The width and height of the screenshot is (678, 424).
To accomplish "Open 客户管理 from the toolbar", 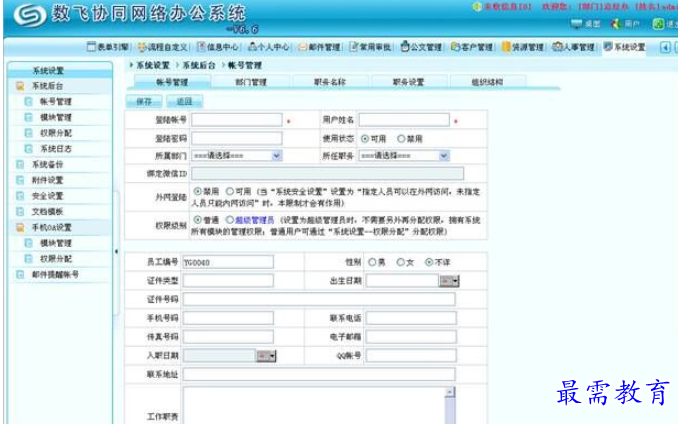I will coord(455,47).
